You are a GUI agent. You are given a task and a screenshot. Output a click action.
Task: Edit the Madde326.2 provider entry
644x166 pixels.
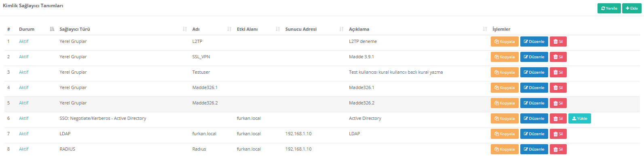(x=534, y=103)
